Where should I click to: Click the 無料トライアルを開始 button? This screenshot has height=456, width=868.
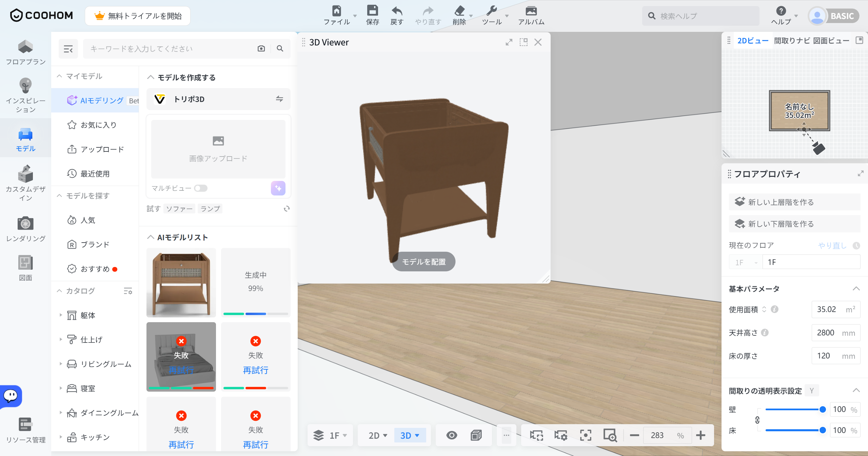point(138,16)
